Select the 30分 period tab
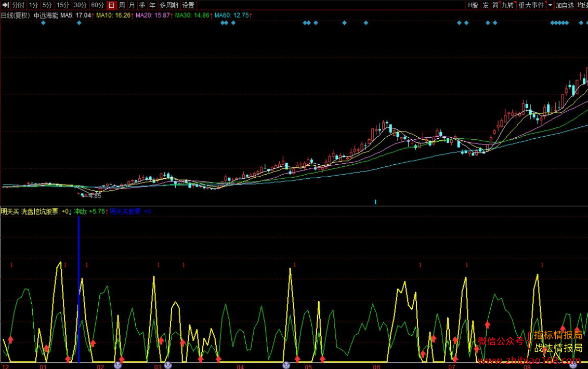Screen dimensions: 588x369 pyautogui.click(x=80, y=5)
